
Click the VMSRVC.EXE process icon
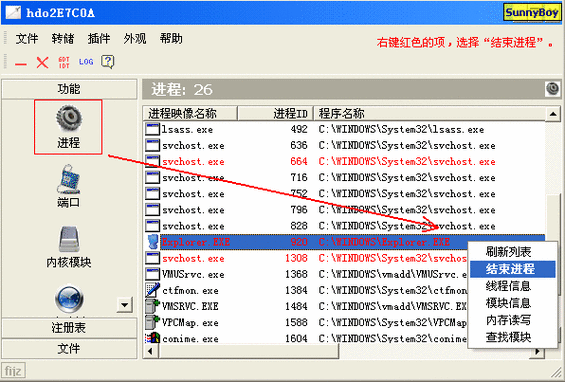click(152, 306)
